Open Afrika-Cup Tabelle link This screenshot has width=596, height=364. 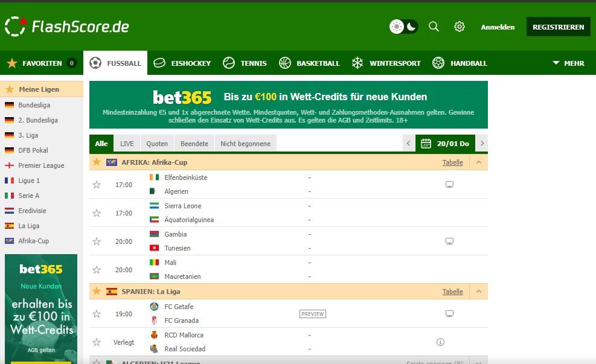[x=453, y=162]
